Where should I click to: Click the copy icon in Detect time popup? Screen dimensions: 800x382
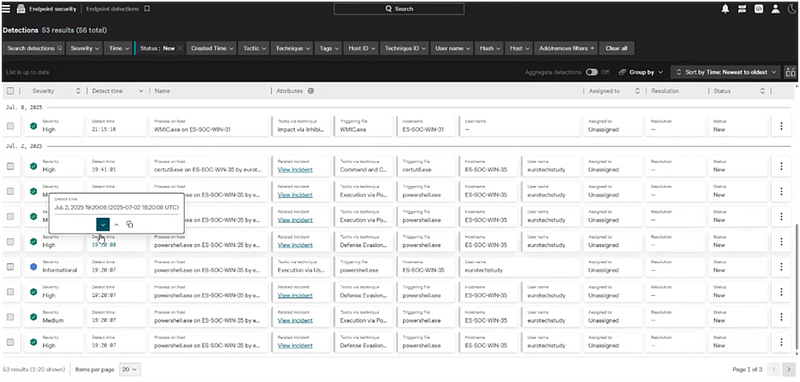(x=130, y=224)
